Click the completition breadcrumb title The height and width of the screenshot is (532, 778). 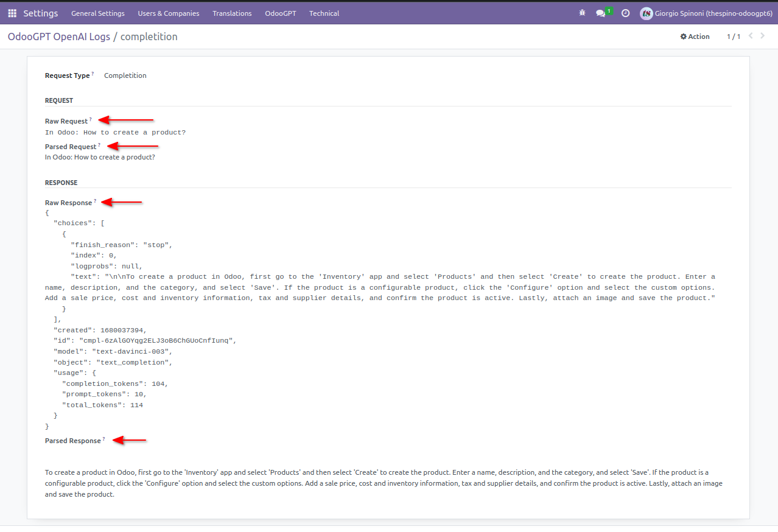click(149, 37)
